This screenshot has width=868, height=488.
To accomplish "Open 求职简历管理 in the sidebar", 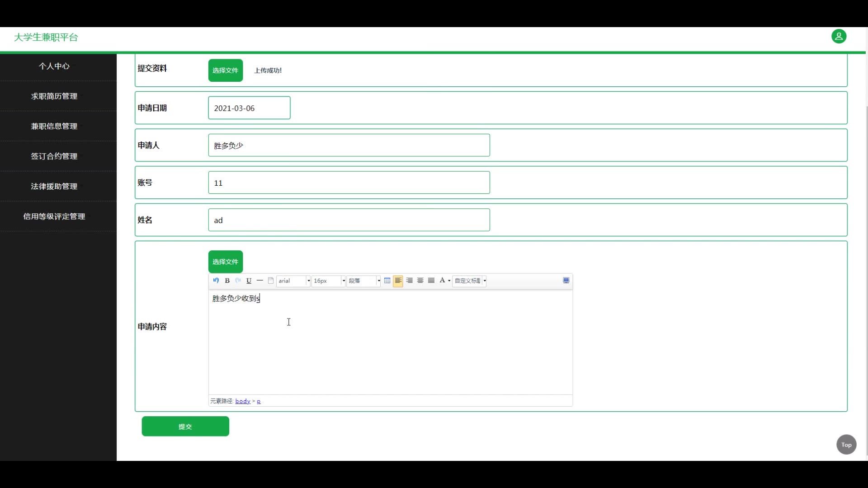I will pyautogui.click(x=54, y=96).
